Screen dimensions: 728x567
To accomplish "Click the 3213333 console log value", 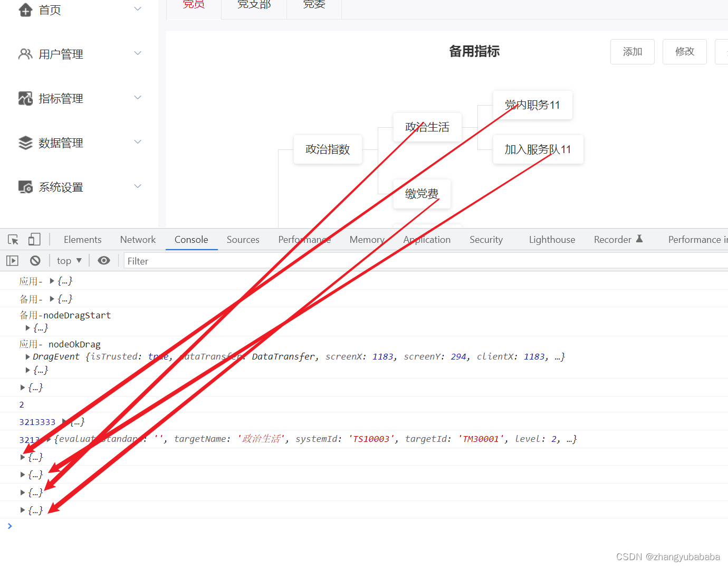I will coord(37,422).
